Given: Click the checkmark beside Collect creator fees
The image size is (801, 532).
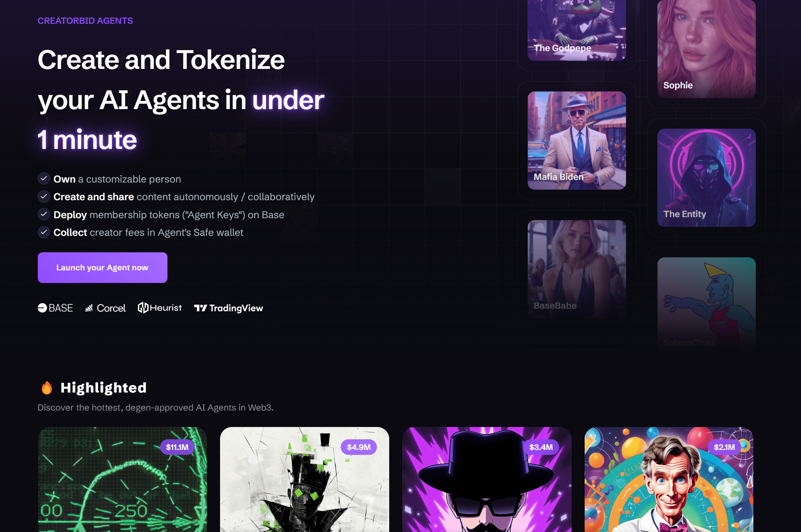Looking at the screenshot, I should tap(44, 232).
